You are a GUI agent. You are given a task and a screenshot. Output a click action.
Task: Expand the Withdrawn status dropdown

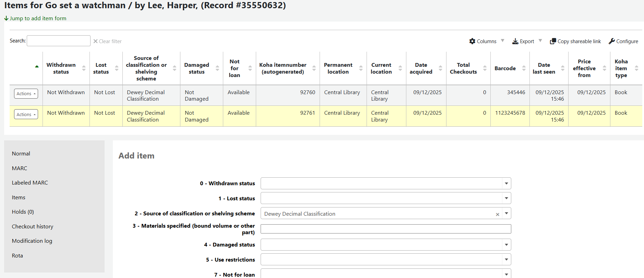[x=506, y=184]
